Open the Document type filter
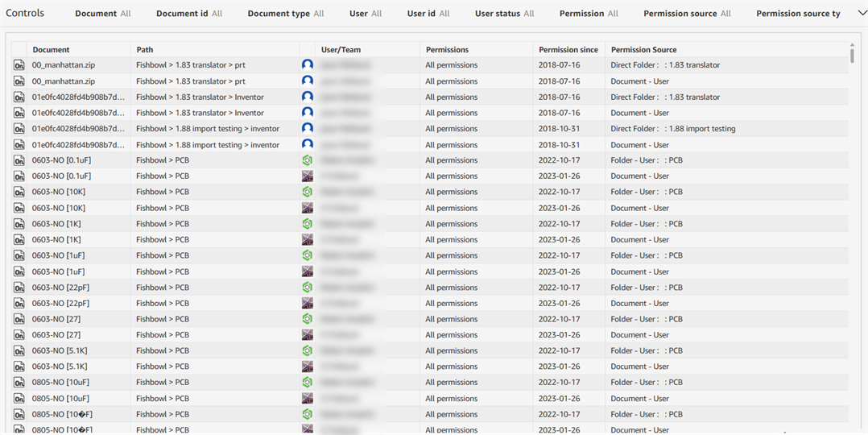868x435 pixels. (286, 14)
